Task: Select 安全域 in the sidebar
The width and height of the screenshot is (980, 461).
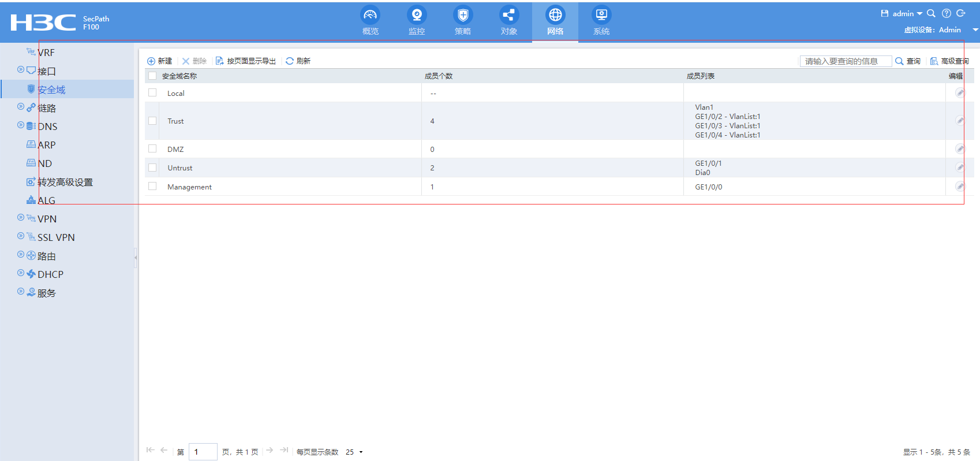Action: pyautogui.click(x=51, y=90)
